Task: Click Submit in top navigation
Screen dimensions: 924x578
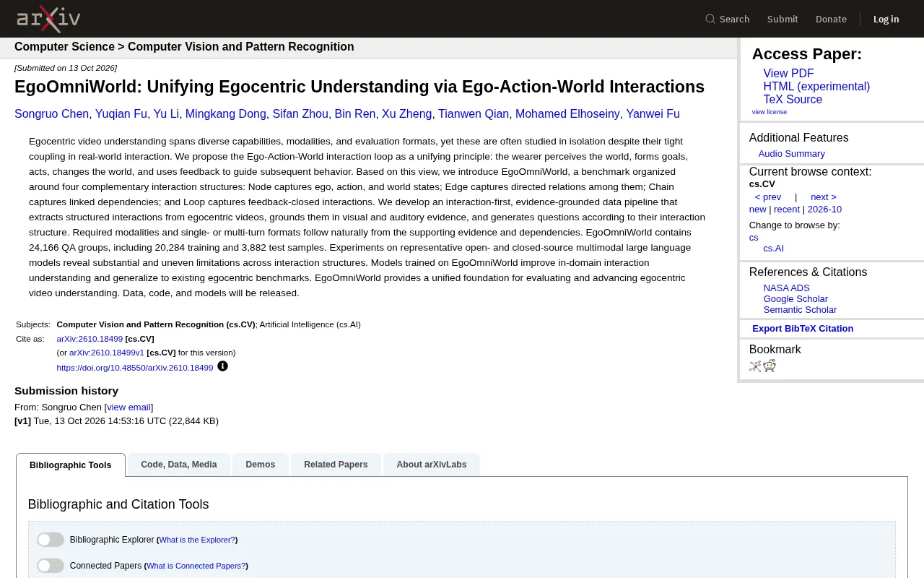Action: tap(783, 19)
